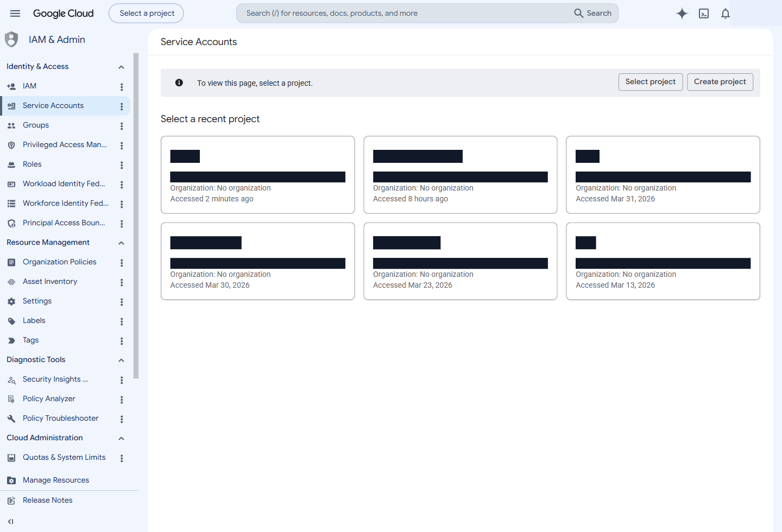Open Security Insights page
782x532 pixels.
point(55,379)
